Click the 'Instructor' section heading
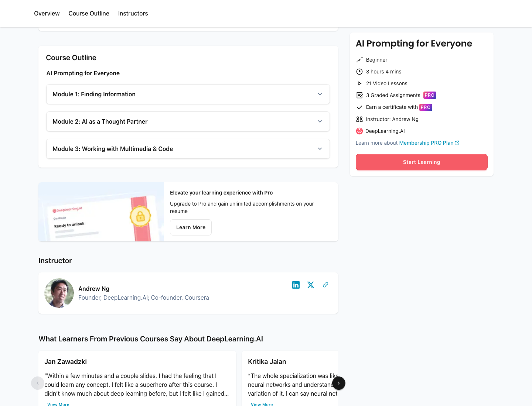 coord(55,261)
